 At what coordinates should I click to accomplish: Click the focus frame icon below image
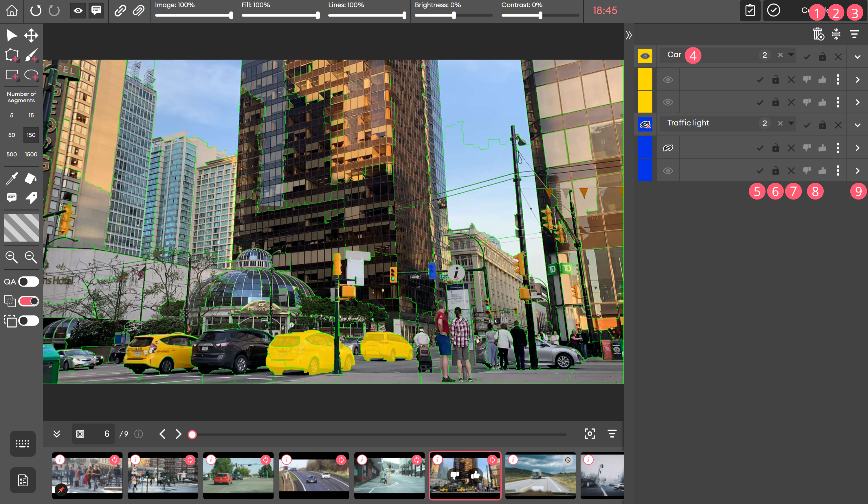point(590,434)
